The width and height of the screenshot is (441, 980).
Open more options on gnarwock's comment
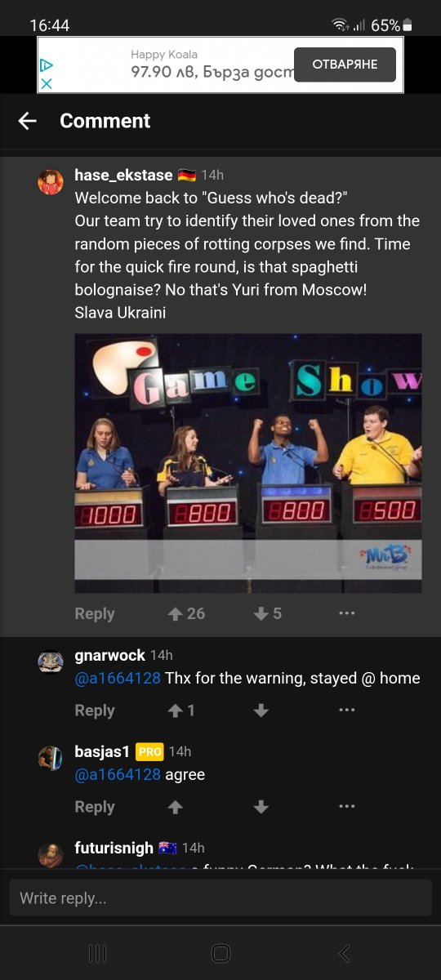click(x=347, y=710)
